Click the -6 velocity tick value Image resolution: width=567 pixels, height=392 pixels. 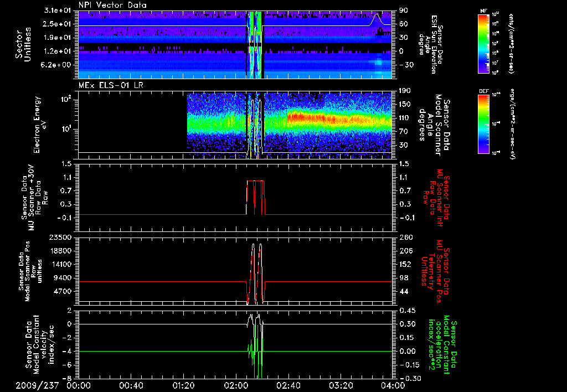click(68, 365)
